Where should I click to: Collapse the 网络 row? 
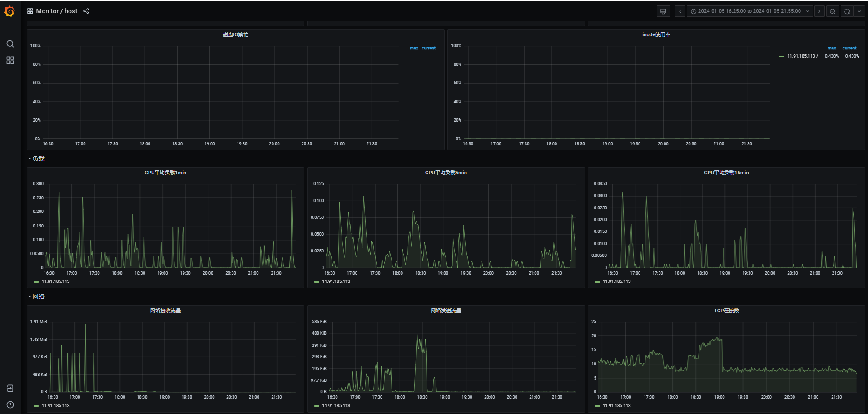pos(36,296)
